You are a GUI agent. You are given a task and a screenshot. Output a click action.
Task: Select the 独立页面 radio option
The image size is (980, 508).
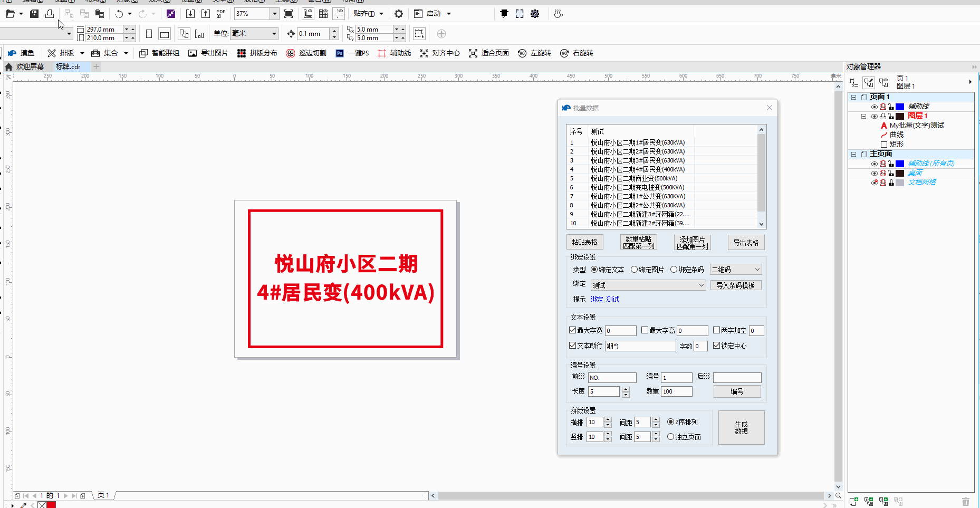[x=671, y=437]
